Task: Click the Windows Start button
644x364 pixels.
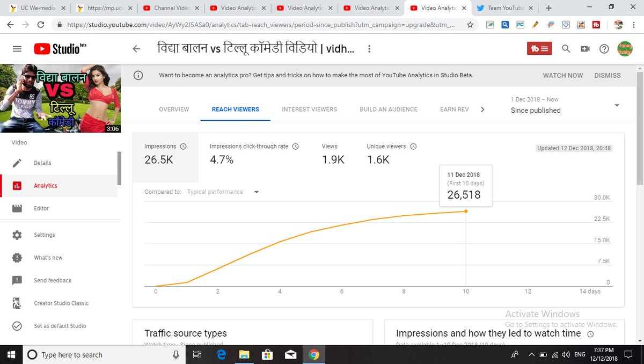Action: pos(11,354)
